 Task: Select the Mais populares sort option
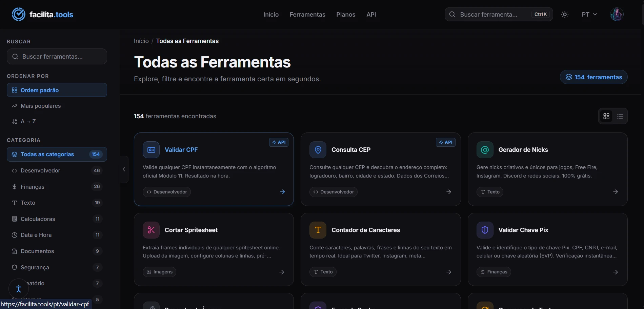(41, 106)
